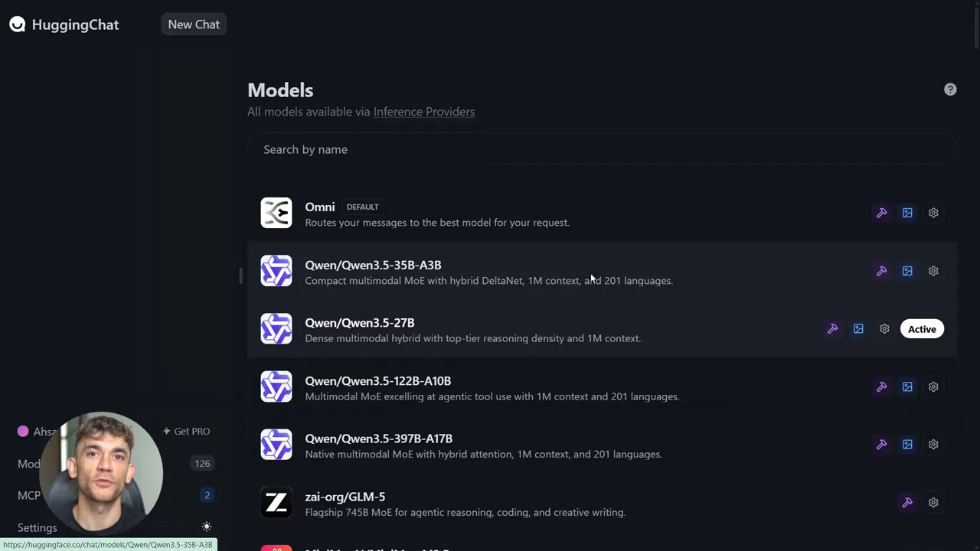This screenshot has height=551, width=980.
Task: Open settings gear for zai-org/GLM-5
Action: 933,503
